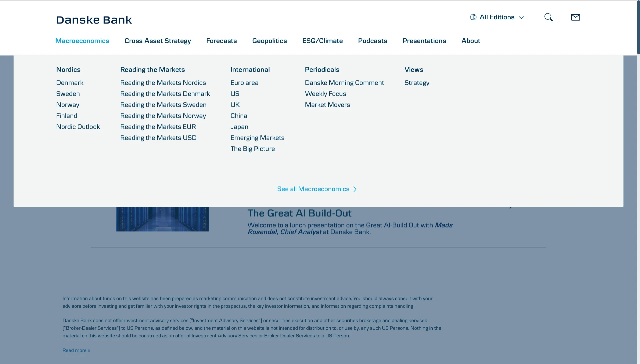
Task: Open Reading the Markets Sweden
Action: point(163,105)
